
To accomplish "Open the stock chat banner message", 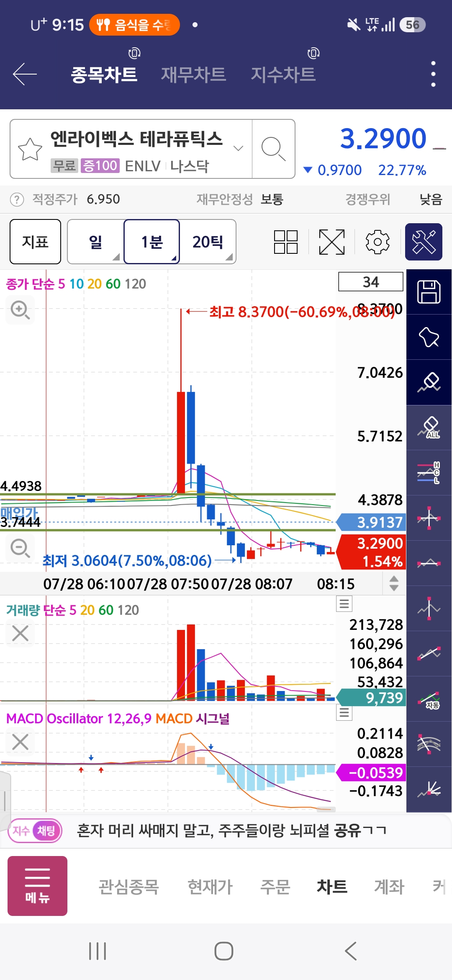I will point(231,830).
